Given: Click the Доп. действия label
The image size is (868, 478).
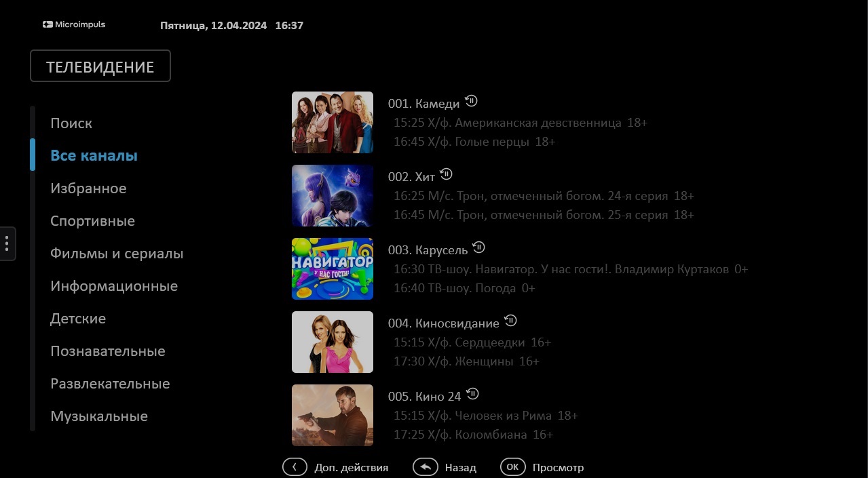Looking at the screenshot, I should point(352,468).
